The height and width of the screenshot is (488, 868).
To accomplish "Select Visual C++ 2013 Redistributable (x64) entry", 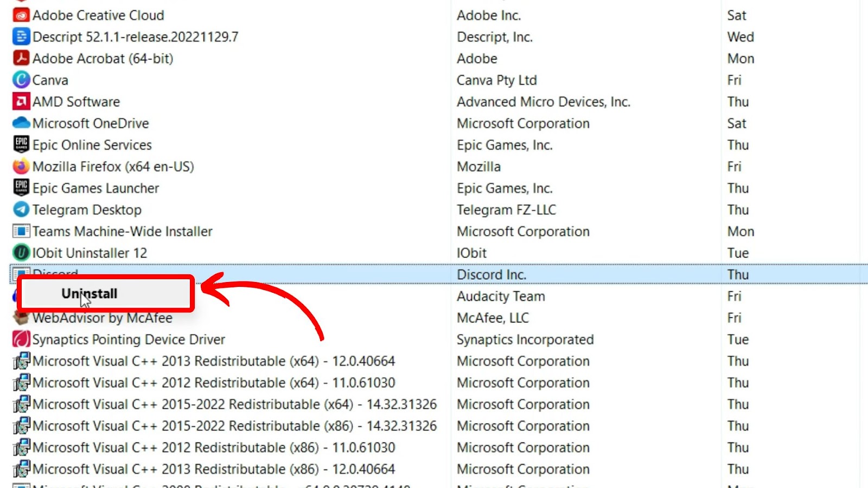I will tap(213, 361).
